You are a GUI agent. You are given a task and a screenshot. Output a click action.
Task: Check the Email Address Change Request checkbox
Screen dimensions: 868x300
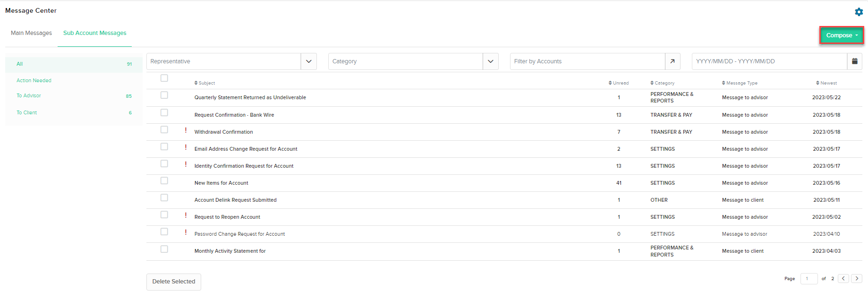tap(164, 146)
